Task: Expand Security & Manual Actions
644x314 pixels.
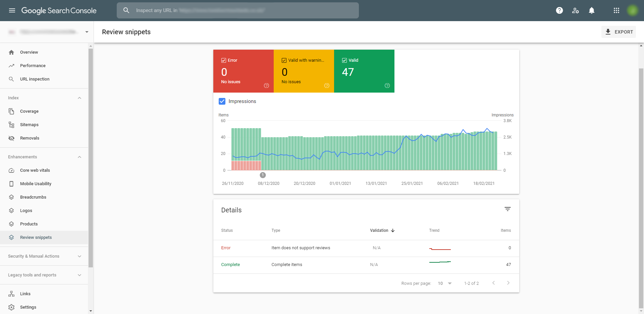Action: 79,256
